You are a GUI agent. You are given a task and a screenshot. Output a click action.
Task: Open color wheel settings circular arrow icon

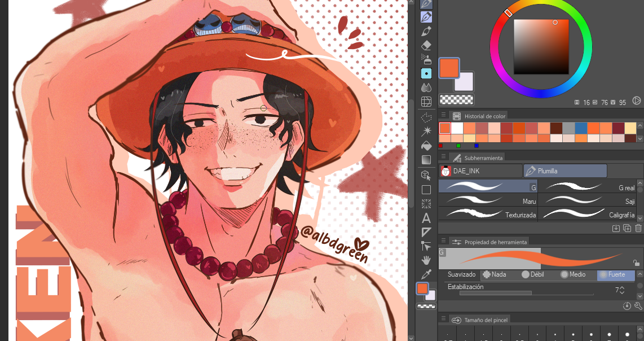[x=636, y=100]
